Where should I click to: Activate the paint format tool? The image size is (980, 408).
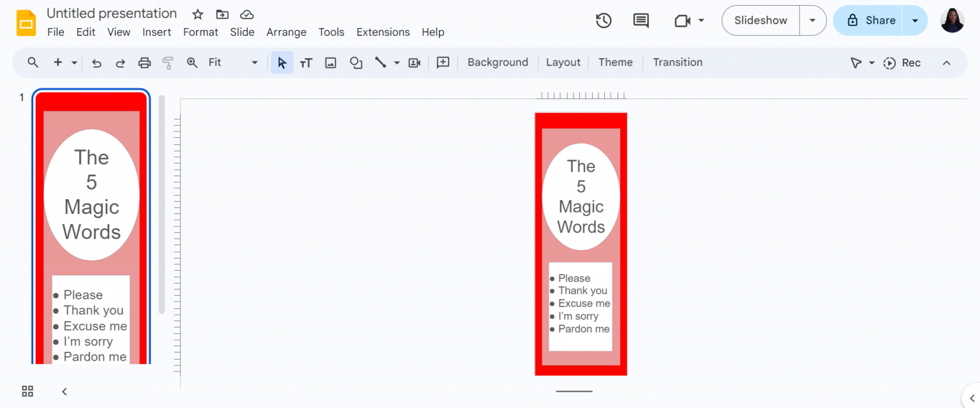pyautogui.click(x=166, y=62)
